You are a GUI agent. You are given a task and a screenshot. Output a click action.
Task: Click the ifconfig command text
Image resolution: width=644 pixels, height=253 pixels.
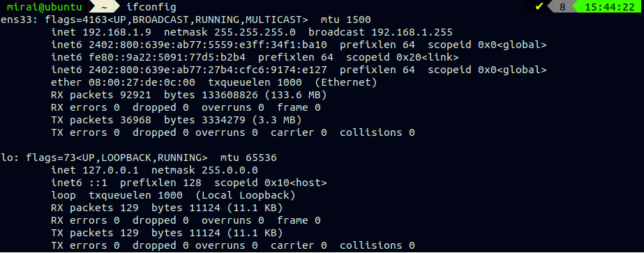151,7
